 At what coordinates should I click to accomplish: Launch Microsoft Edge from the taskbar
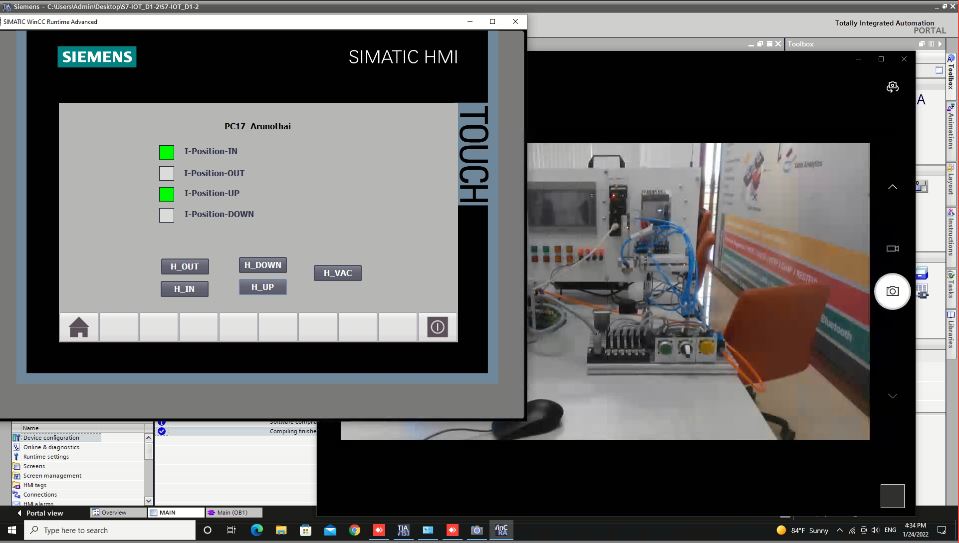click(x=256, y=530)
